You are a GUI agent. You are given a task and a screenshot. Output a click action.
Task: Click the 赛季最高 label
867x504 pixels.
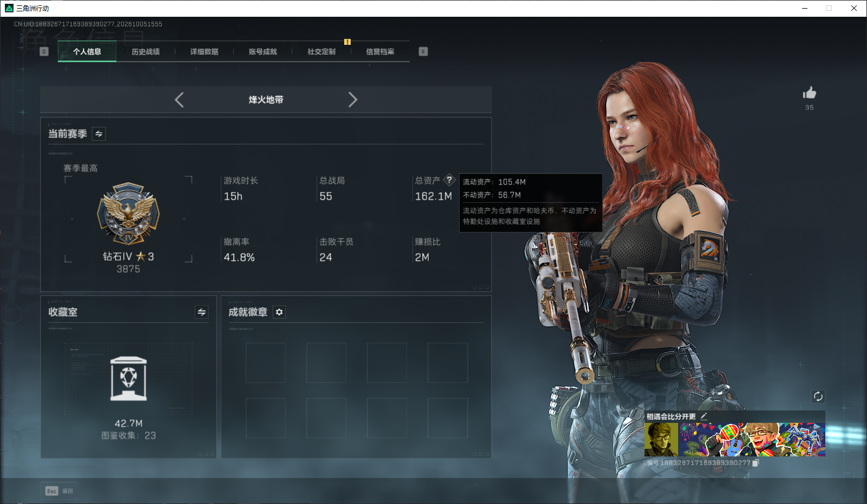tap(81, 168)
